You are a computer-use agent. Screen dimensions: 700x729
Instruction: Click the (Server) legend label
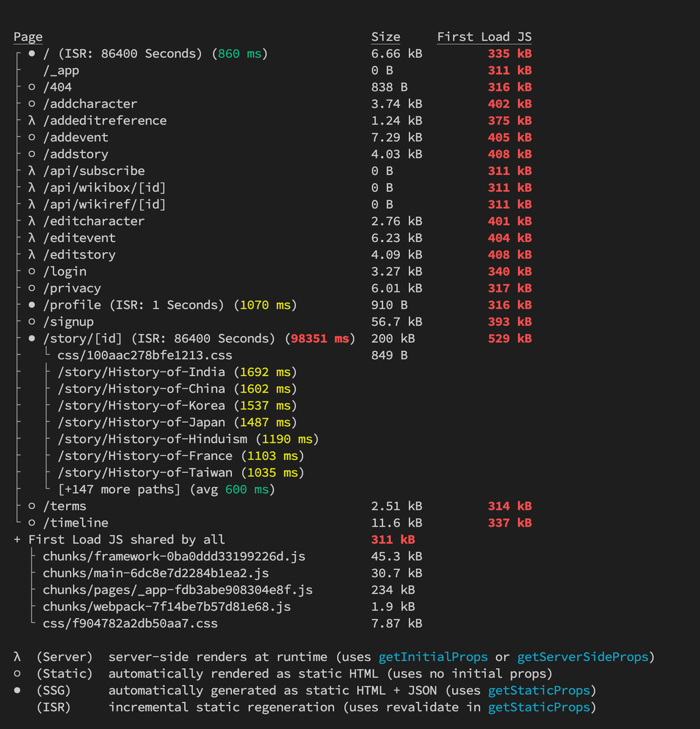65,656
